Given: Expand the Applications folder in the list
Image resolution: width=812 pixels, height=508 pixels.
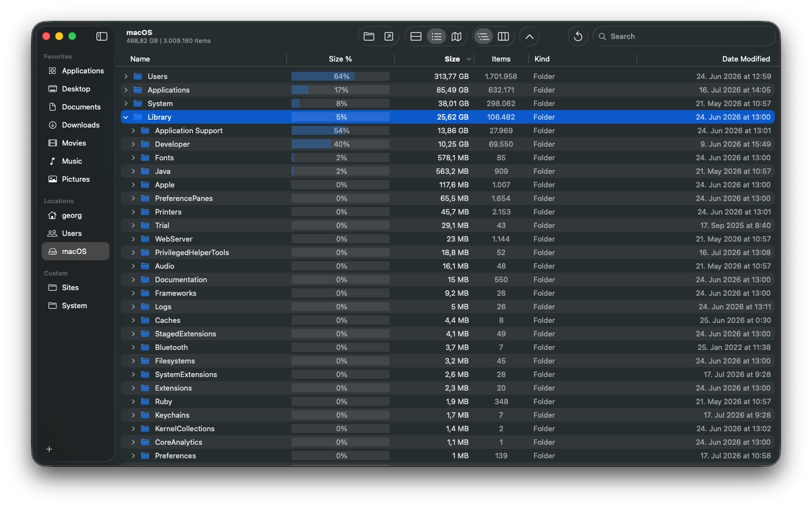Looking at the screenshot, I should coord(126,90).
